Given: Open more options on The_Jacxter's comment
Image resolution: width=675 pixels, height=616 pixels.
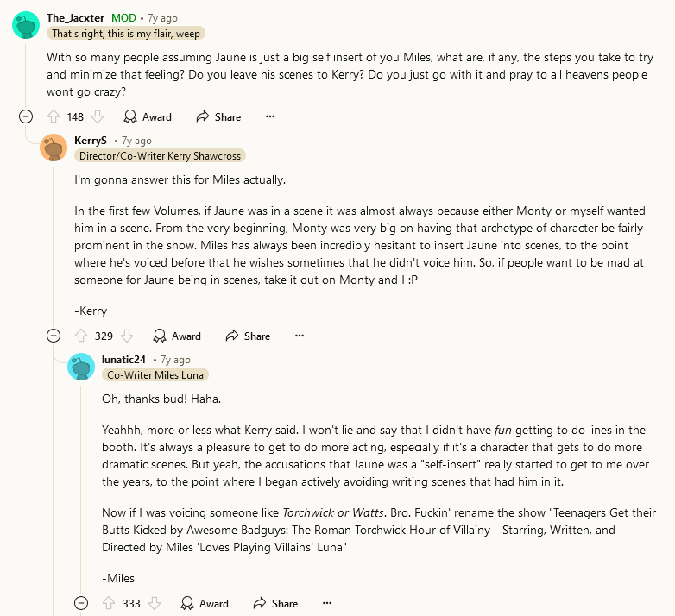Looking at the screenshot, I should click(x=270, y=116).
